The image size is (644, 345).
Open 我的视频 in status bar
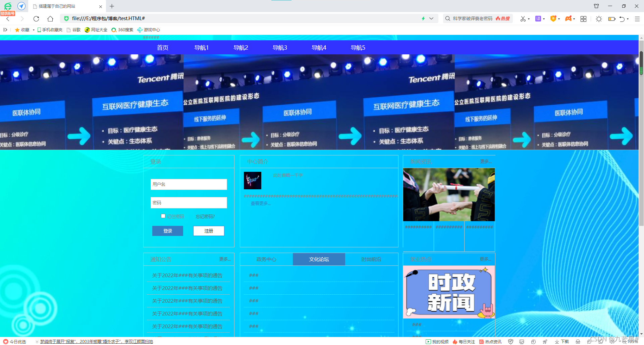tap(437, 342)
